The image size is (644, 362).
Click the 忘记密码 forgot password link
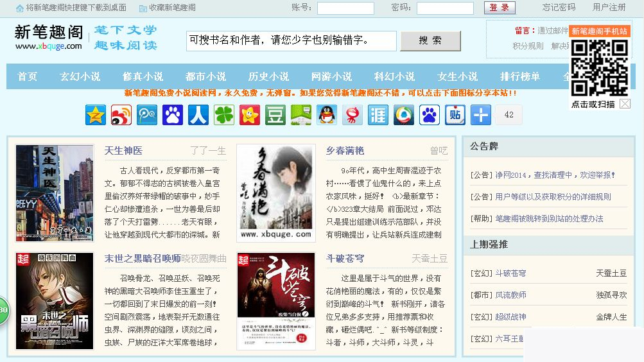tap(559, 8)
